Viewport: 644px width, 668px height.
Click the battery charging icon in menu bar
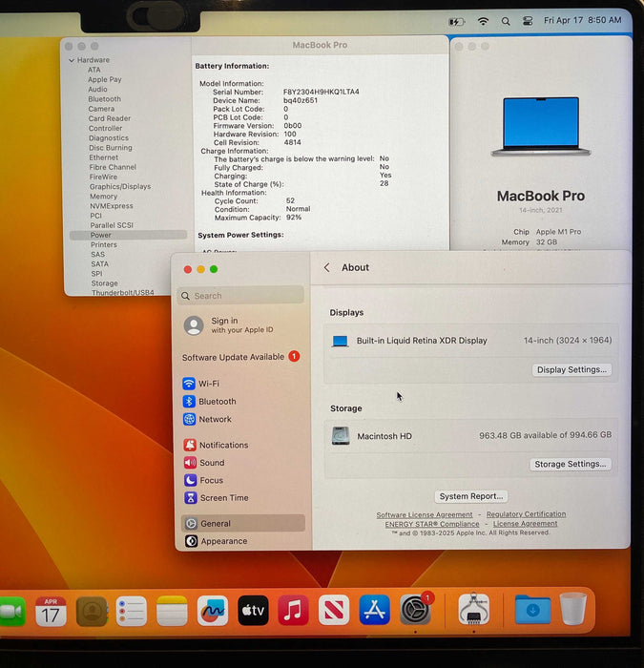tap(457, 21)
